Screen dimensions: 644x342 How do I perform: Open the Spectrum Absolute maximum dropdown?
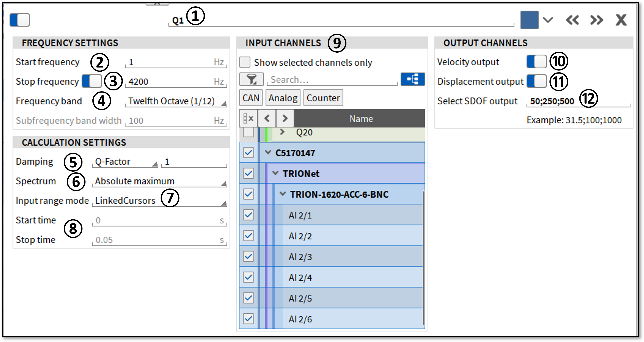(159, 181)
